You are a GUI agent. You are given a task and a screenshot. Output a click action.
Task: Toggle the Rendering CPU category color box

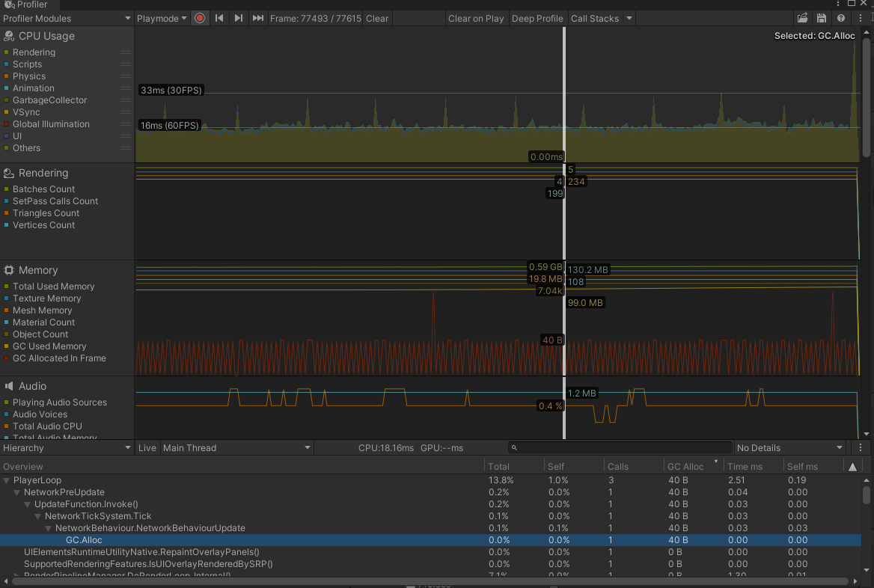[6, 52]
